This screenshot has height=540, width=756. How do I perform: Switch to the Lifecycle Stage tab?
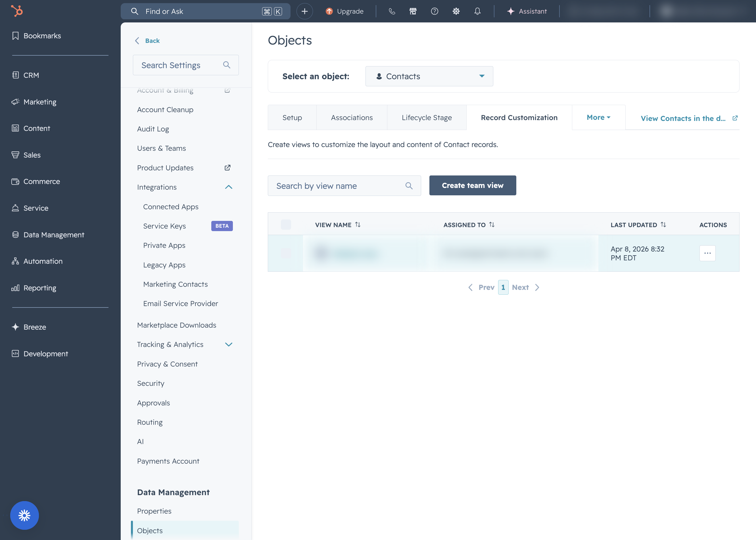pos(427,117)
